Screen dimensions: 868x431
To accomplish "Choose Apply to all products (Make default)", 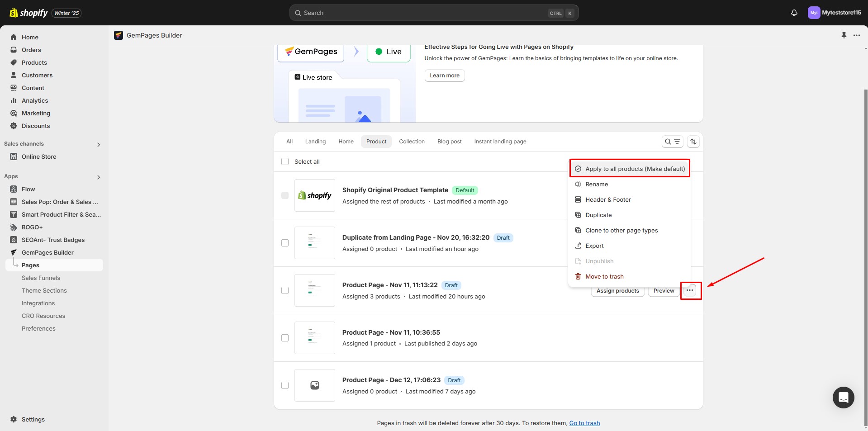I will click(x=630, y=169).
